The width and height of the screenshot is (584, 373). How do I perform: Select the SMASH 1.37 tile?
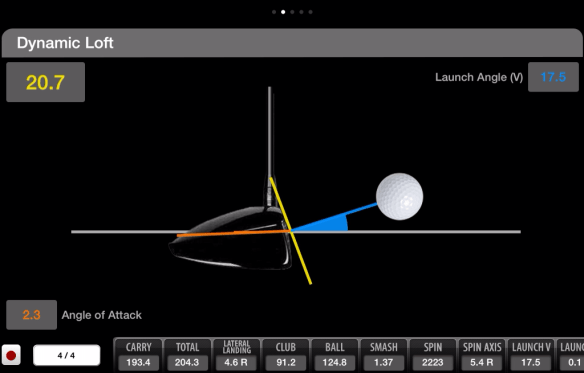click(x=384, y=355)
